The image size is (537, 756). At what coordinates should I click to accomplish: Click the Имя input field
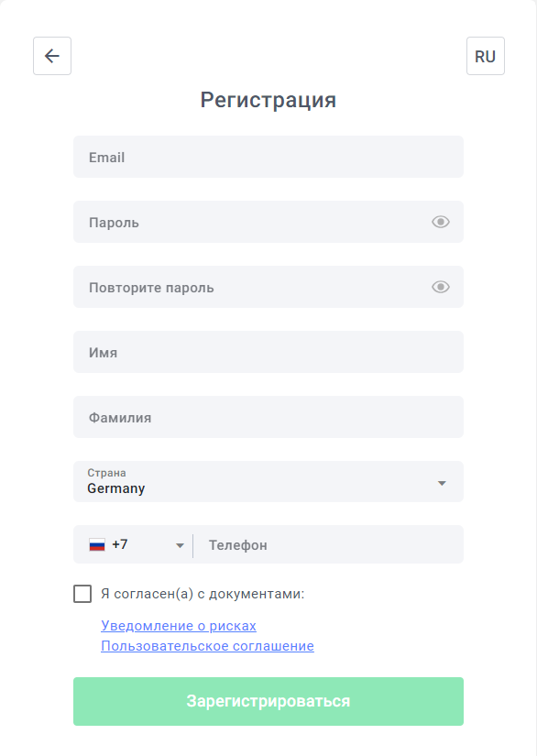coord(268,352)
